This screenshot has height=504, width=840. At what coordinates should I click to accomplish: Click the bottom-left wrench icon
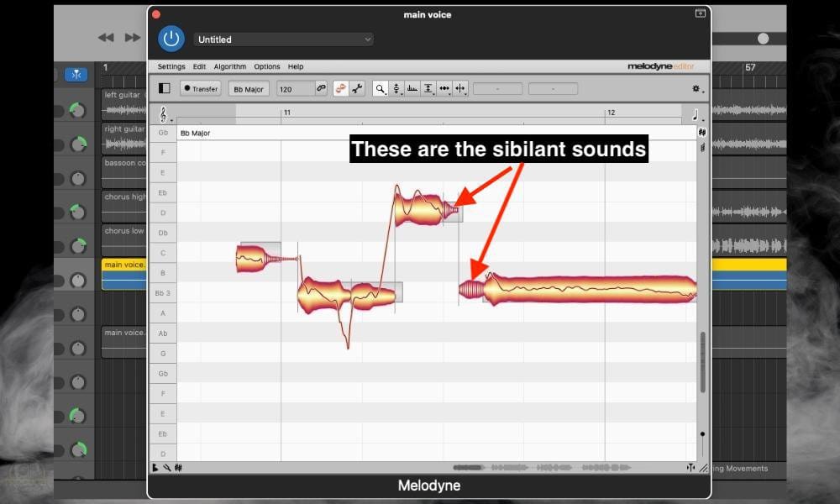[166, 468]
